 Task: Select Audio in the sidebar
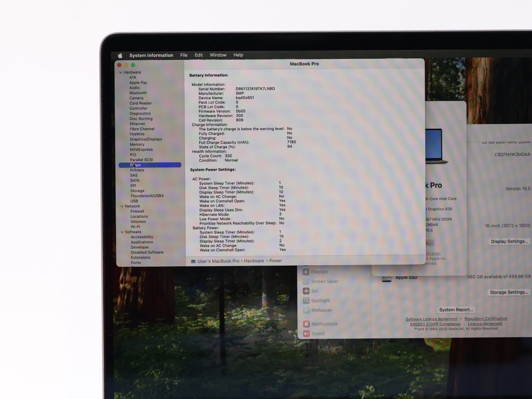[135, 88]
